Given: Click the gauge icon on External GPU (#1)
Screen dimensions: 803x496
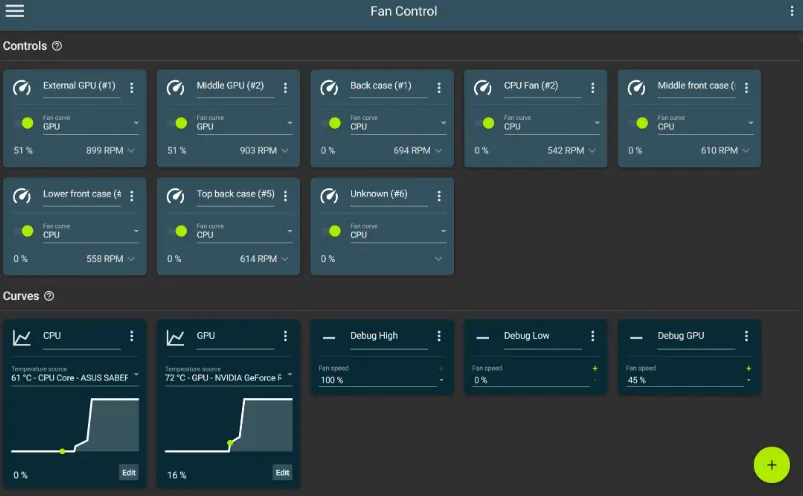Looking at the screenshot, I should 22,88.
